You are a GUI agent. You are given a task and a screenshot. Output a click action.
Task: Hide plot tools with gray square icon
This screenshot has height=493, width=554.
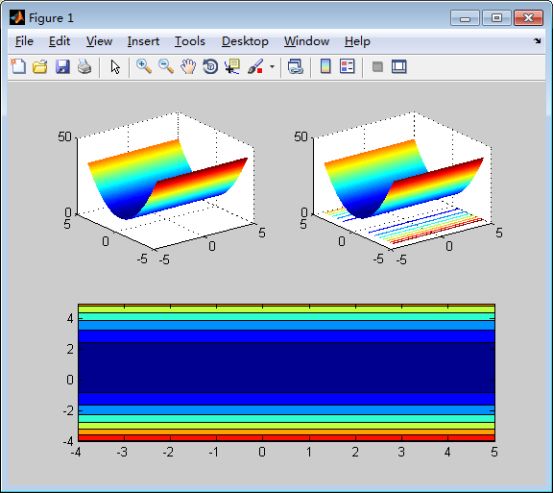377,66
